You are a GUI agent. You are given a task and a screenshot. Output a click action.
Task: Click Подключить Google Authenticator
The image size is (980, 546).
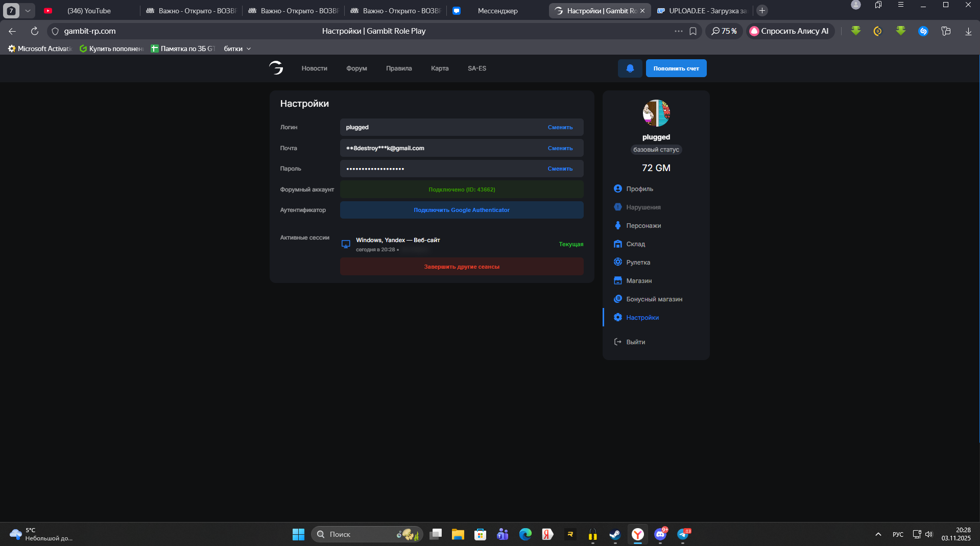tap(461, 210)
